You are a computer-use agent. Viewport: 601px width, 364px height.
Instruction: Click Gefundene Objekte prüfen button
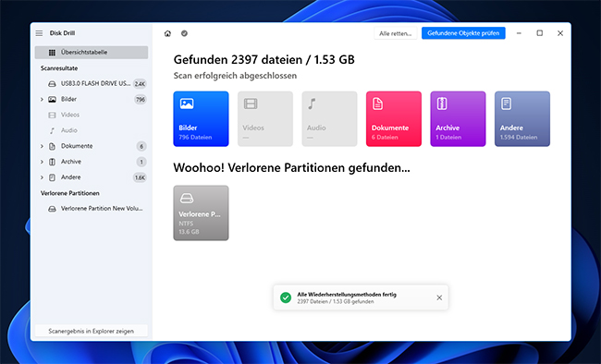[x=463, y=33]
